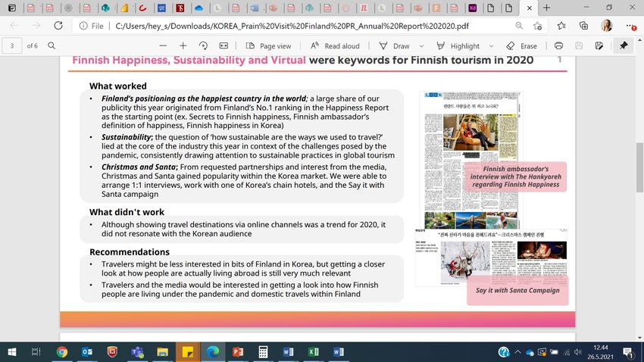This screenshot has height=362, width=644.
Task: Open the Action Center notifications
Action: 628,351
